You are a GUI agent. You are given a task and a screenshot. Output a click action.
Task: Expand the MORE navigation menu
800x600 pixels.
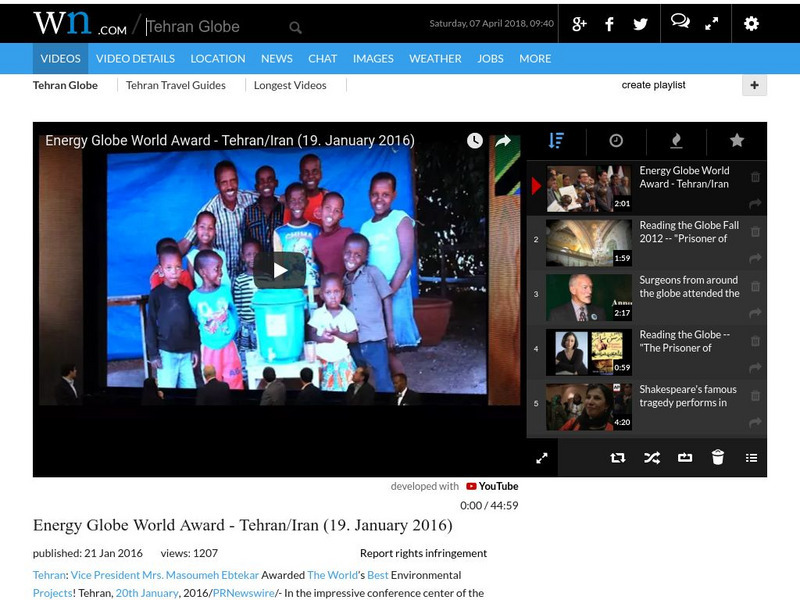click(536, 58)
